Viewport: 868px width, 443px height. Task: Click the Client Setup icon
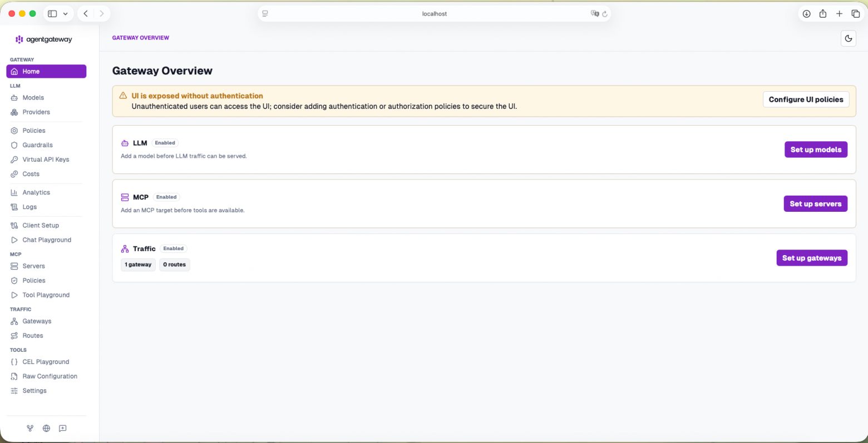coord(14,225)
